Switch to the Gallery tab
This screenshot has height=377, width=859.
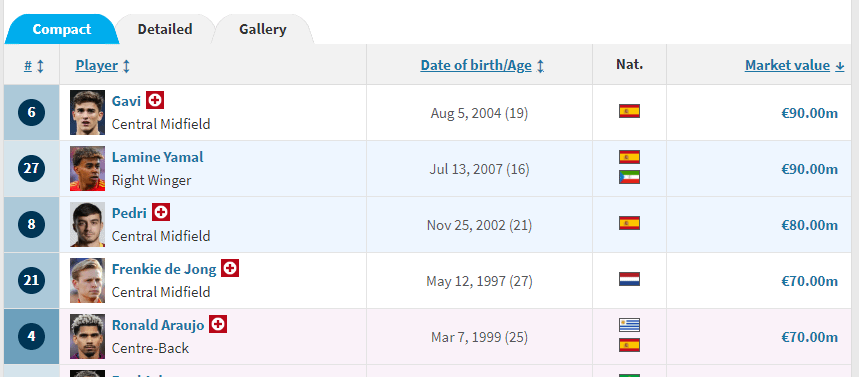(x=263, y=29)
